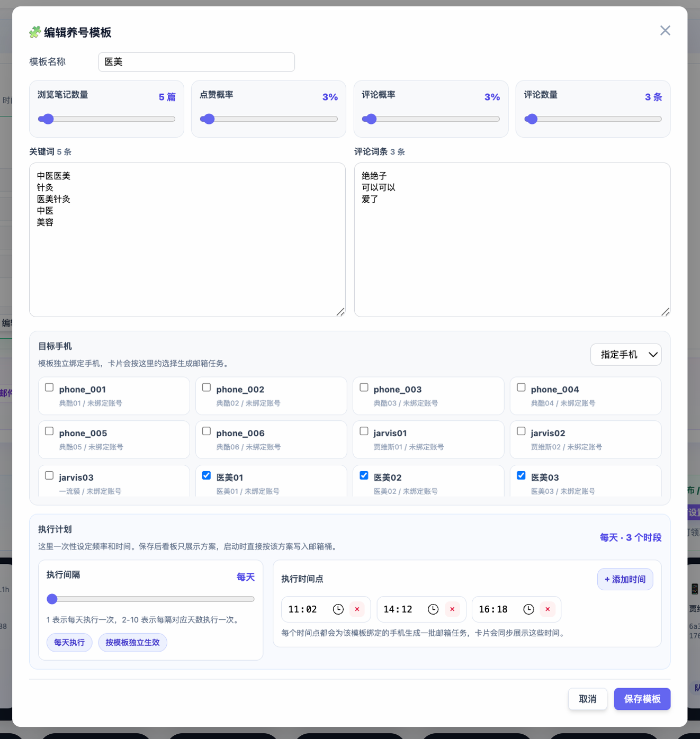Viewport: 700px width, 739px height.
Task: Click the 3 条 value label
Action: click(653, 97)
